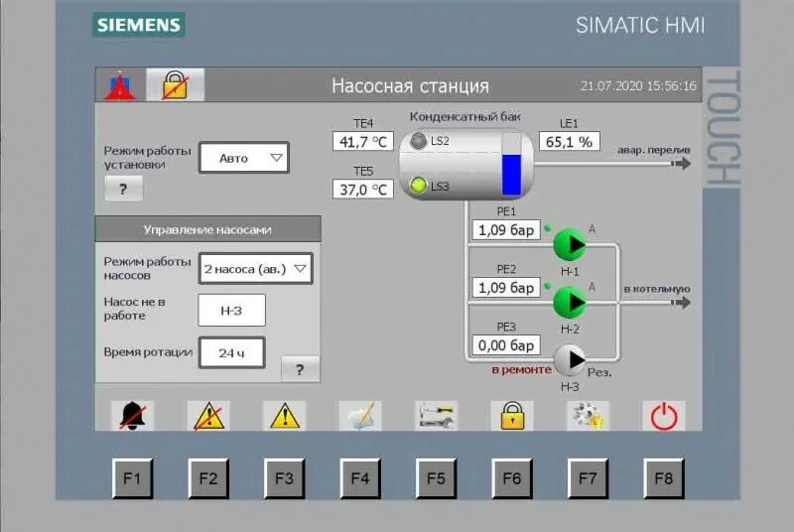
Task: Click the crossed-out warning triangle icon
Action: (208, 416)
